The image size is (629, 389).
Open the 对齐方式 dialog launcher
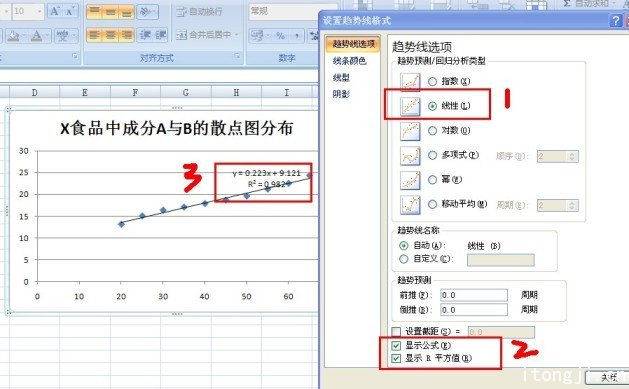coord(237,57)
